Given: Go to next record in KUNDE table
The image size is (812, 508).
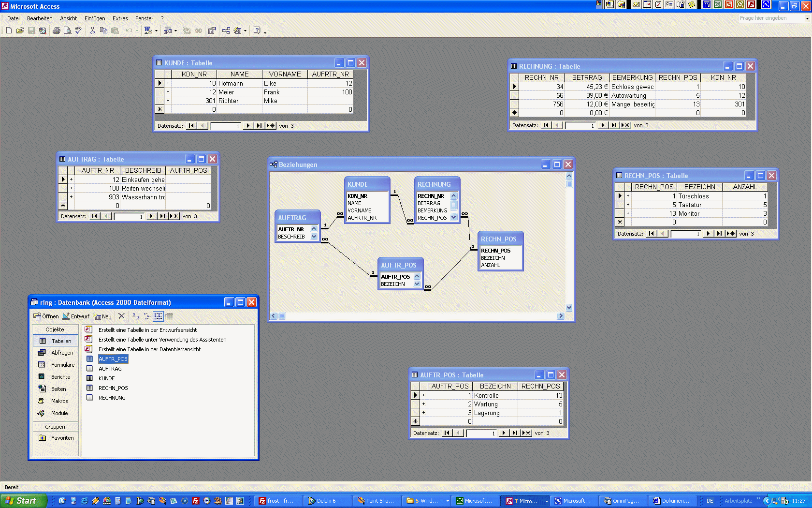Looking at the screenshot, I should pyautogui.click(x=247, y=126).
